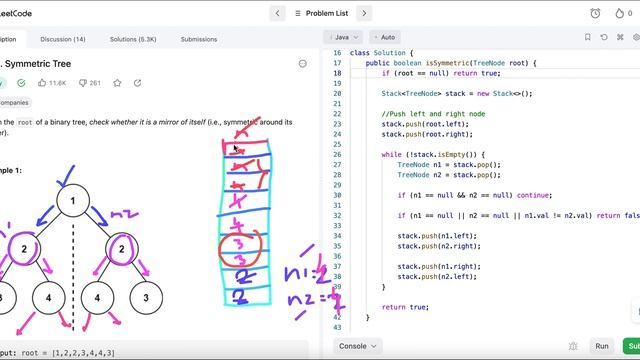Add problem to favorites star
Screen dimensions: 640x360
click(117, 83)
